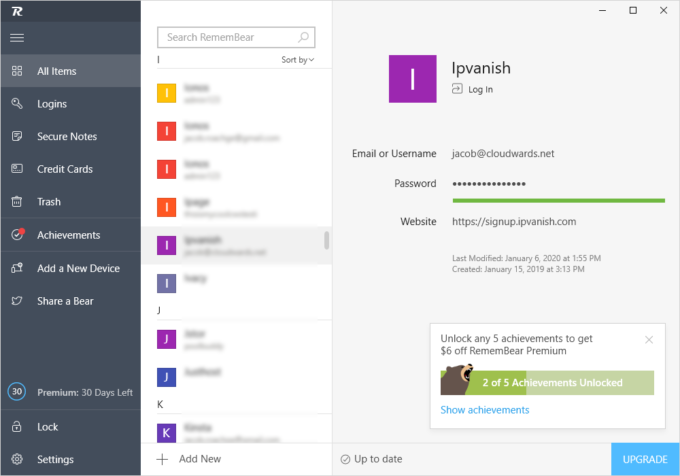Screen dimensions: 680x476
Task: Click the Created date text
Action: (518, 269)
